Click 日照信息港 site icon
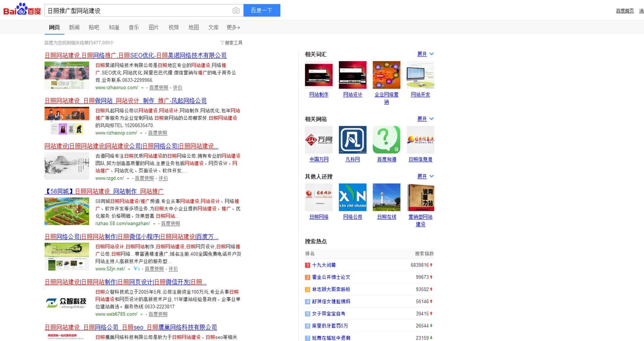644x341 pixels. click(420, 140)
